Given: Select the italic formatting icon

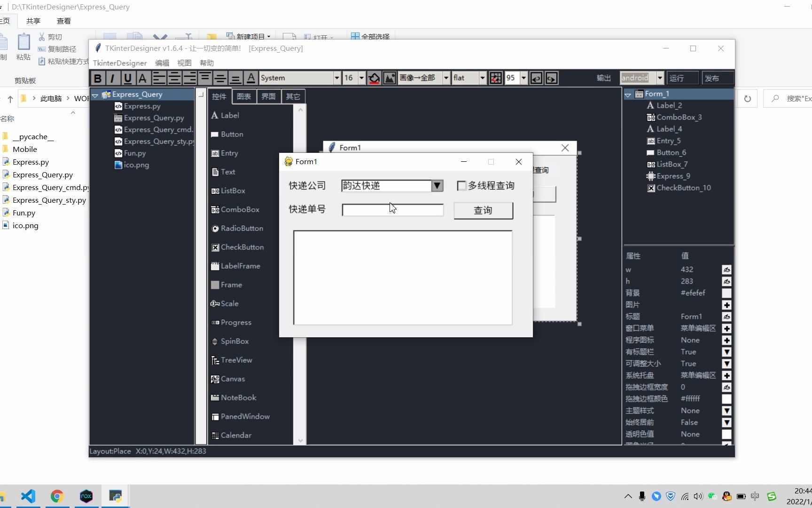Looking at the screenshot, I should 113,78.
